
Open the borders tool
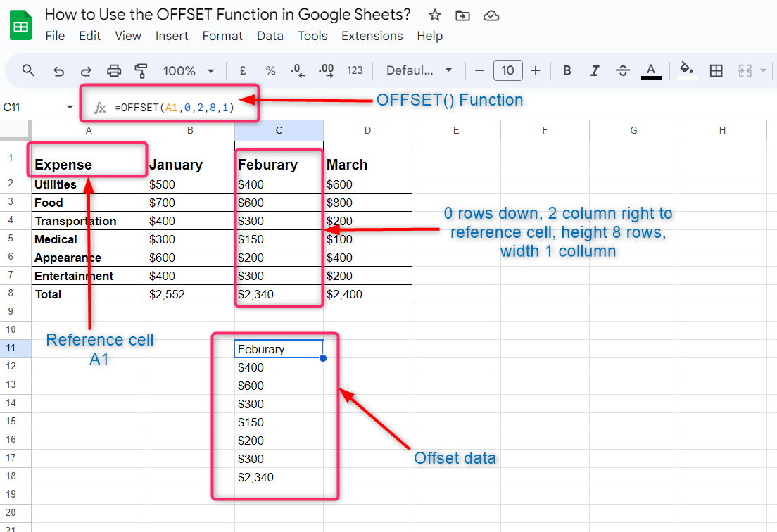[716, 70]
